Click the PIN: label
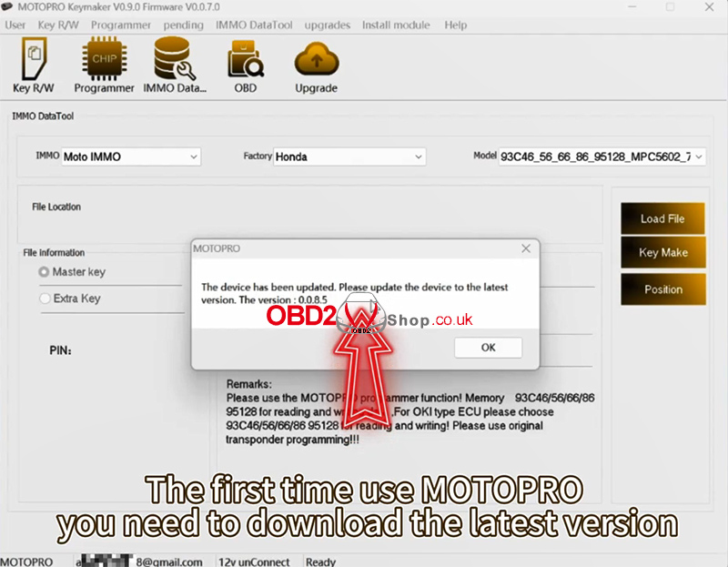 coord(60,350)
